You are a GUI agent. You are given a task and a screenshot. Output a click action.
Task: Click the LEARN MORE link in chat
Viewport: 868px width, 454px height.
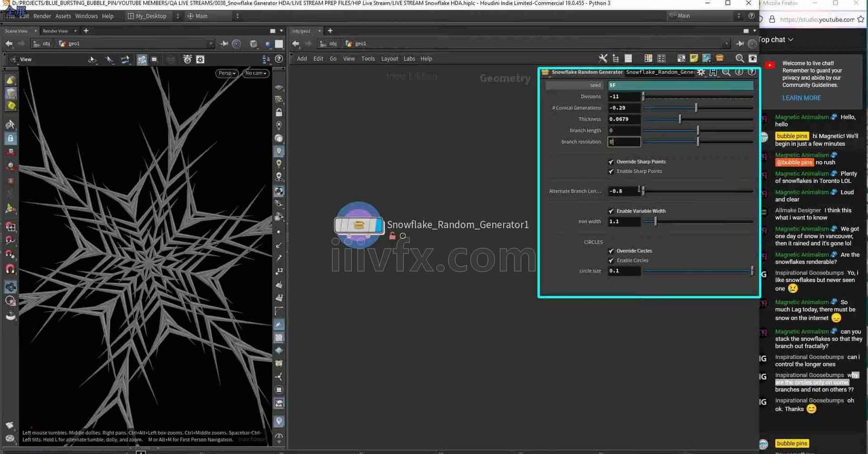coord(801,98)
